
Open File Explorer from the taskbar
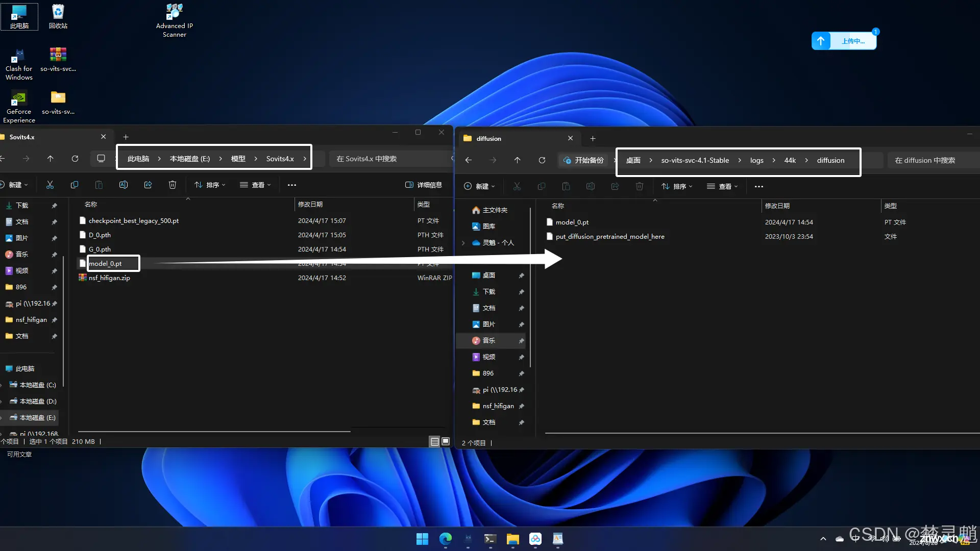pyautogui.click(x=512, y=539)
